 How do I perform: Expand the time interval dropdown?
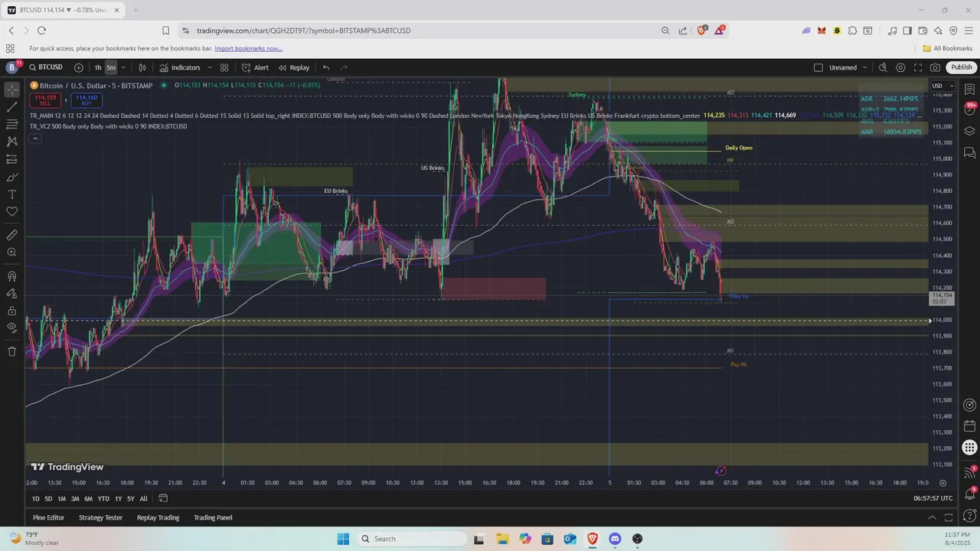(x=123, y=67)
